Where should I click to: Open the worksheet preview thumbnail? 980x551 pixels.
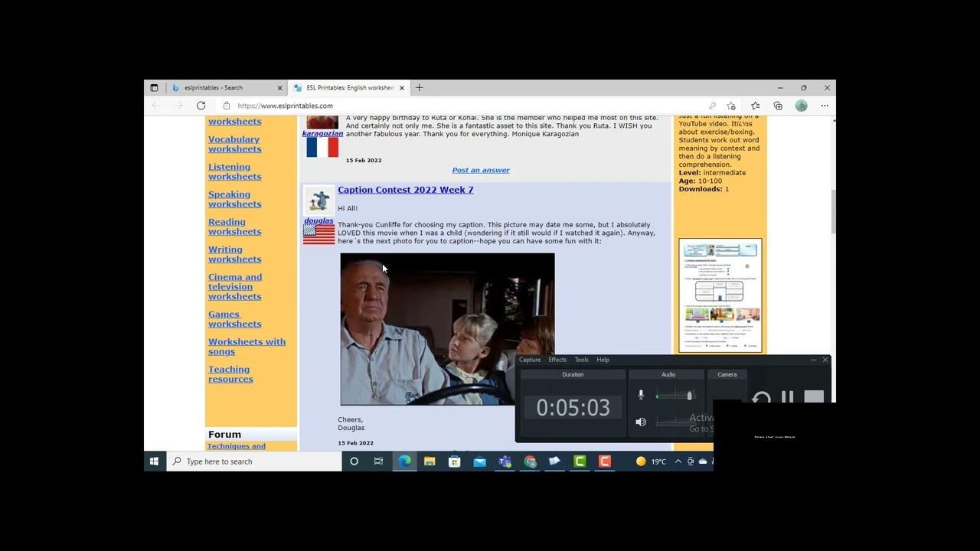click(x=720, y=295)
